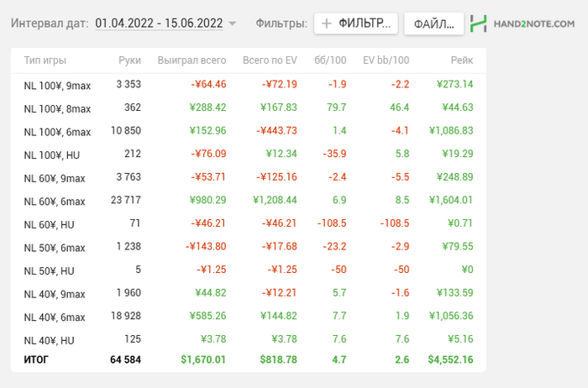The width and height of the screenshot is (588, 388).
Task: Select the NL 40¥, 9max row
Action: pyautogui.click(x=249, y=293)
